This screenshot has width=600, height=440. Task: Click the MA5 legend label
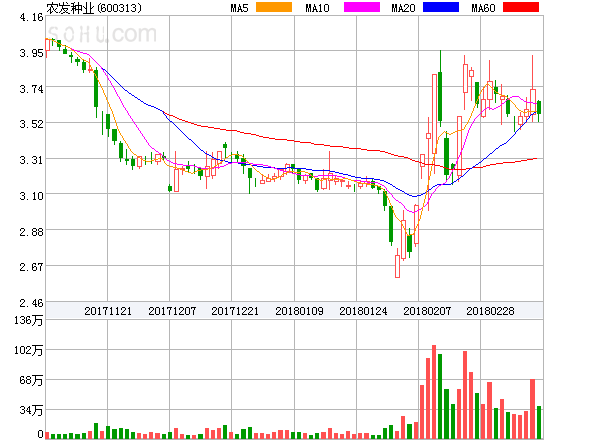pyautogui.click(x=239, y=8)
